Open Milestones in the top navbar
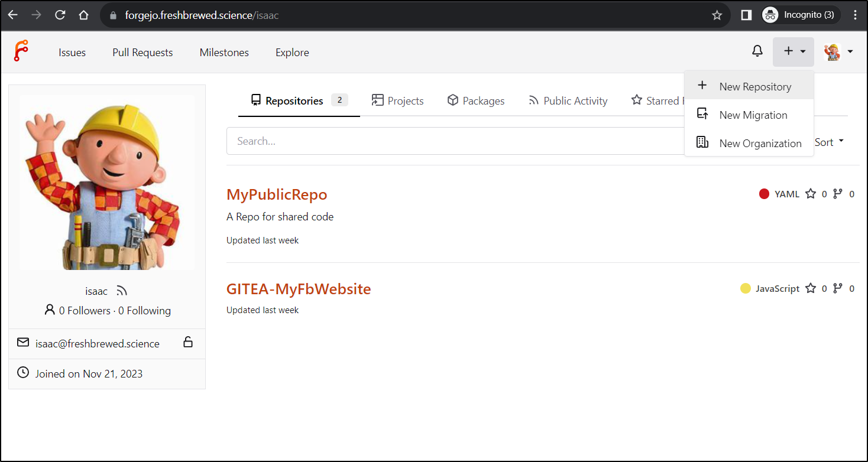 [x=224, y=52]
